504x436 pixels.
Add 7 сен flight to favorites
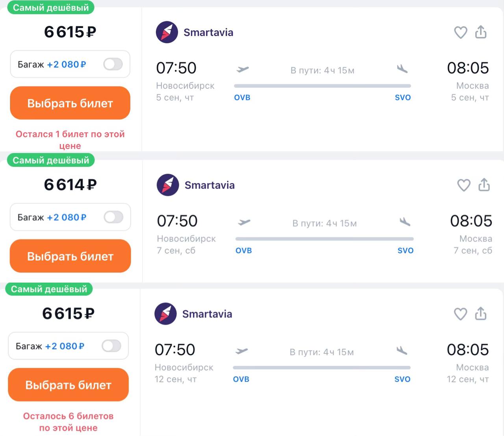463,185
